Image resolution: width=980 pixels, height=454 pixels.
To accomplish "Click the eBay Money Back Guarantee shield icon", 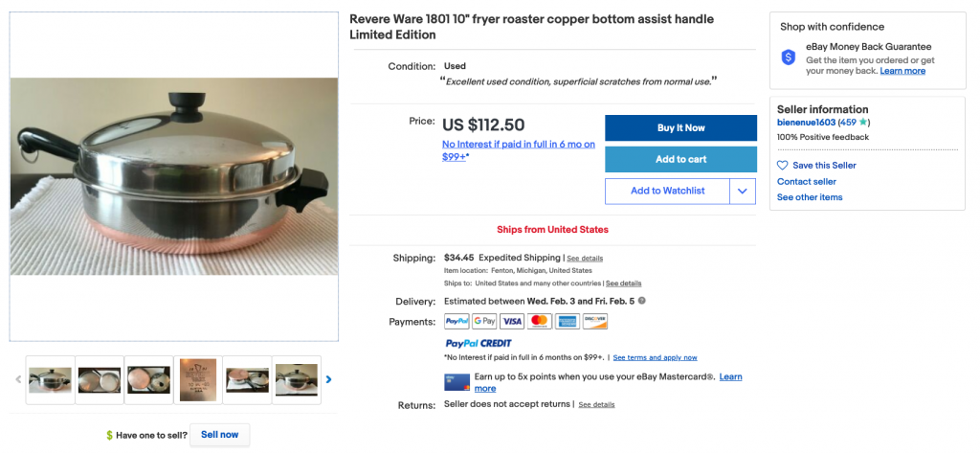I will (x=789, y=57).
